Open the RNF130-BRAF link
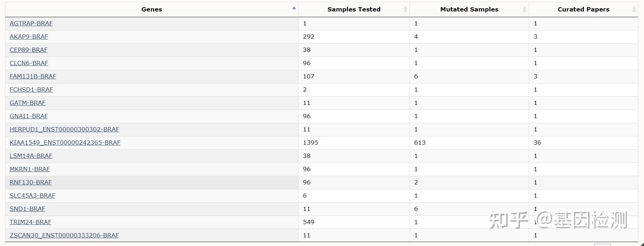This screenshot has width=644, height=246. tap(31, 182)
